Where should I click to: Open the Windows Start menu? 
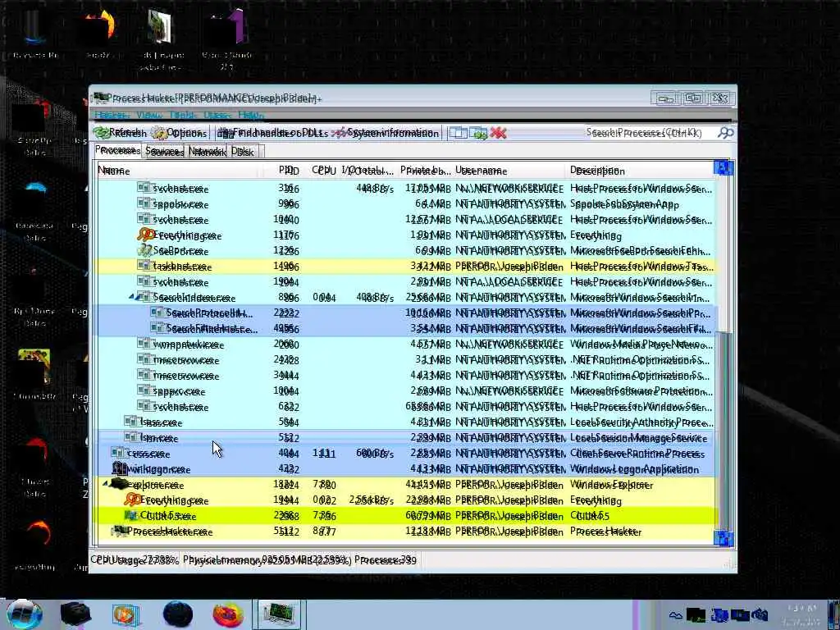pyautogui.click(x=24, y=614)
